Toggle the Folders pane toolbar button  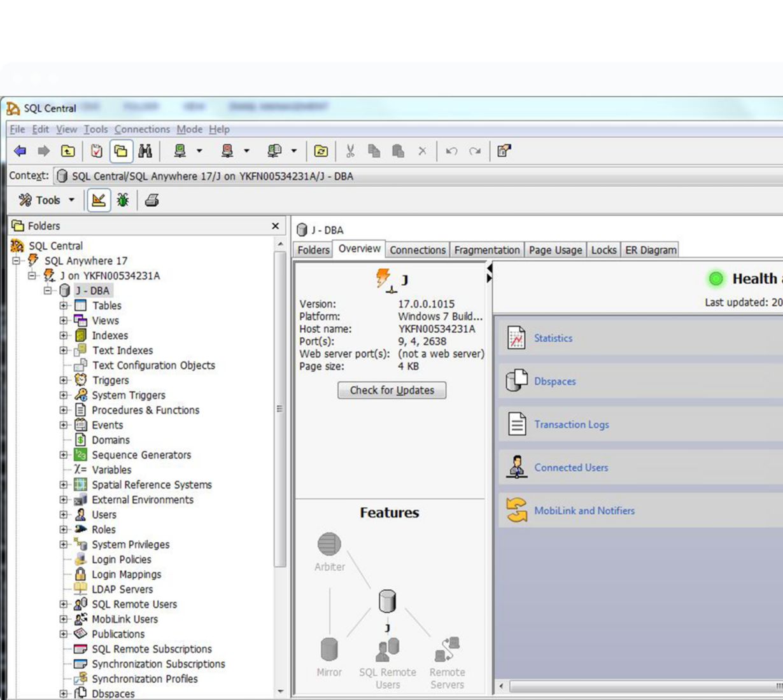pos(121,151)
